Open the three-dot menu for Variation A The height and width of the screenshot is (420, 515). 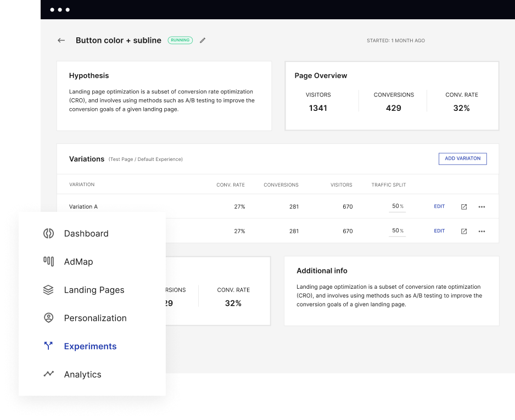tap(482, 206)
